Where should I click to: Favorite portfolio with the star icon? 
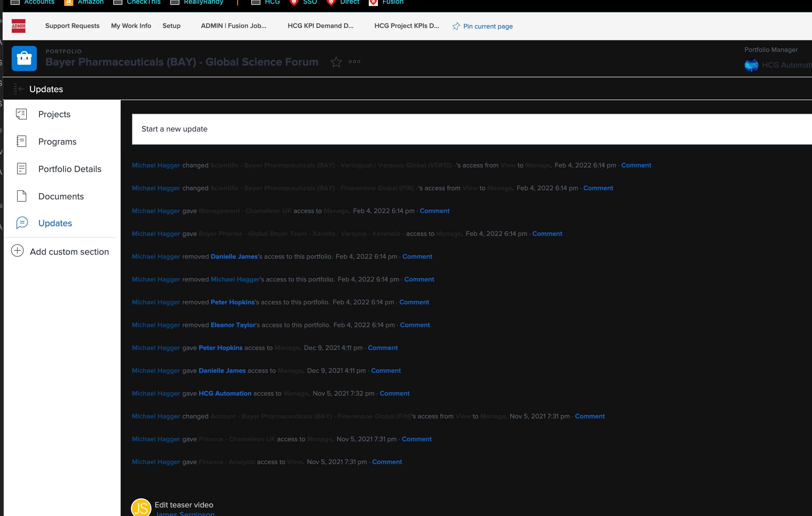(x=336, y=62)
